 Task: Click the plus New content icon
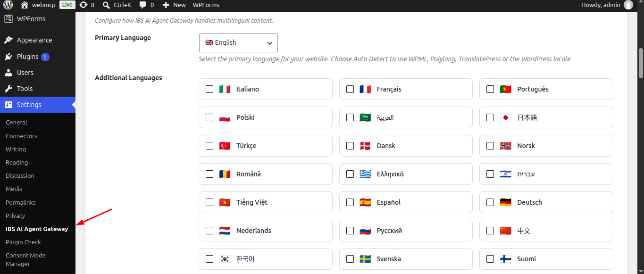(166, 5)
